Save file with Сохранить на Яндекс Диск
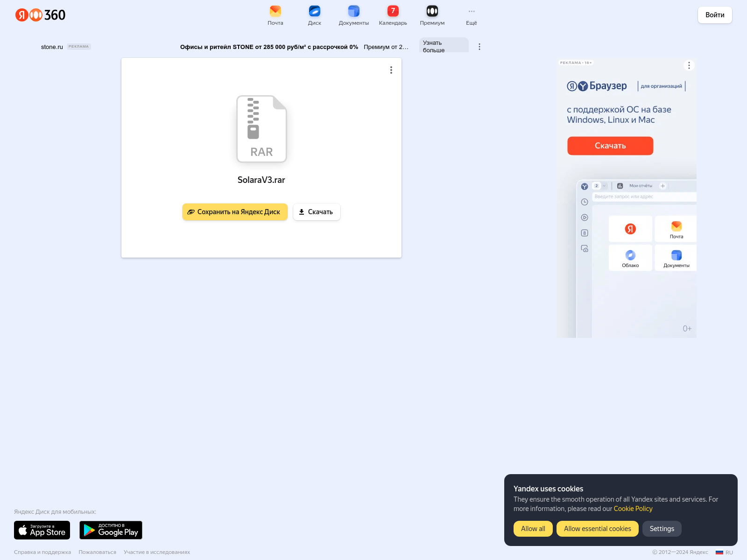 (235, 212)
